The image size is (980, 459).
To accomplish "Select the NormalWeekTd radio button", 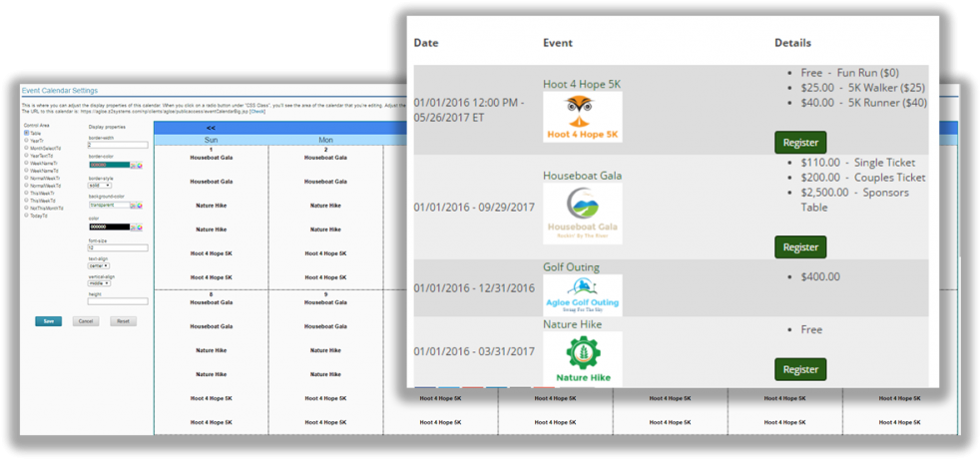I will [26, 186].
